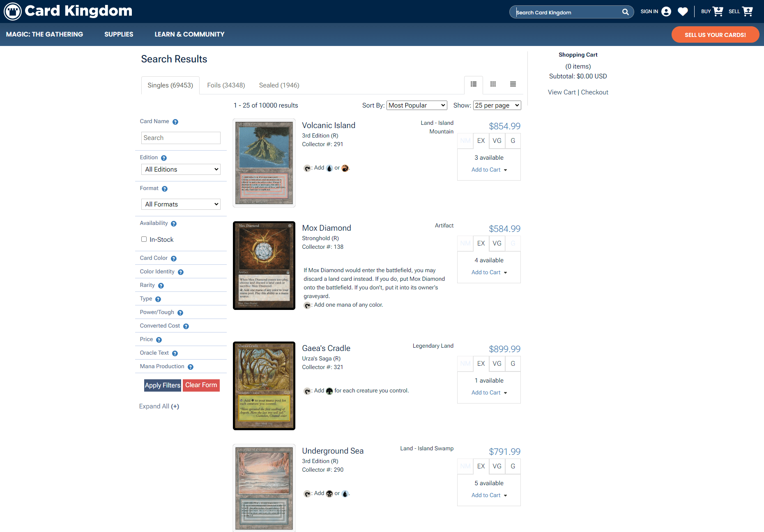764x532 pixels.
Task: Click Card Color help icon
Action: point(174,259)
